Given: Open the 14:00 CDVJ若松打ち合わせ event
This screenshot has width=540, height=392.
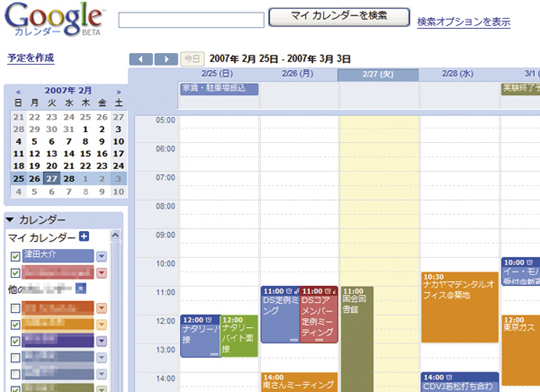Looking at the screenshot, I should pos(460,382).
